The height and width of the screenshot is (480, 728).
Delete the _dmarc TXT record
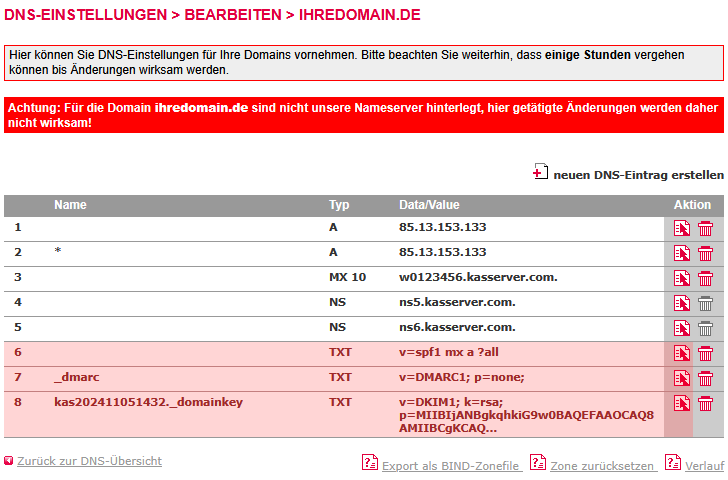click(705, 378)
